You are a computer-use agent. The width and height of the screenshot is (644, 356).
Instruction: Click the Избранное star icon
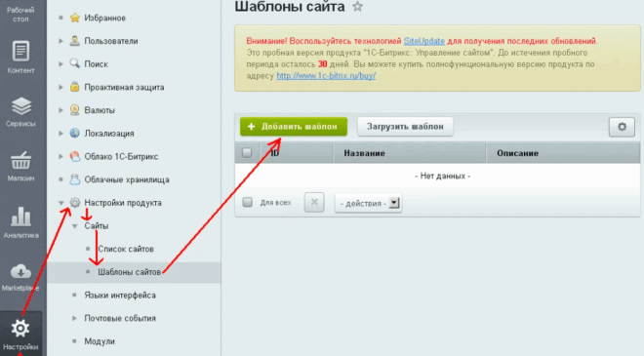click(75, 18)
